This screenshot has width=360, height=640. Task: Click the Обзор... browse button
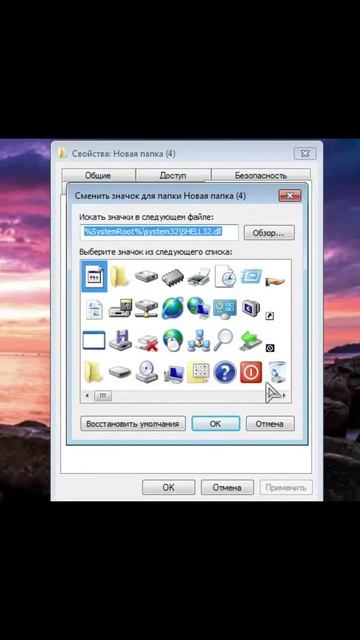click(269, 233)
